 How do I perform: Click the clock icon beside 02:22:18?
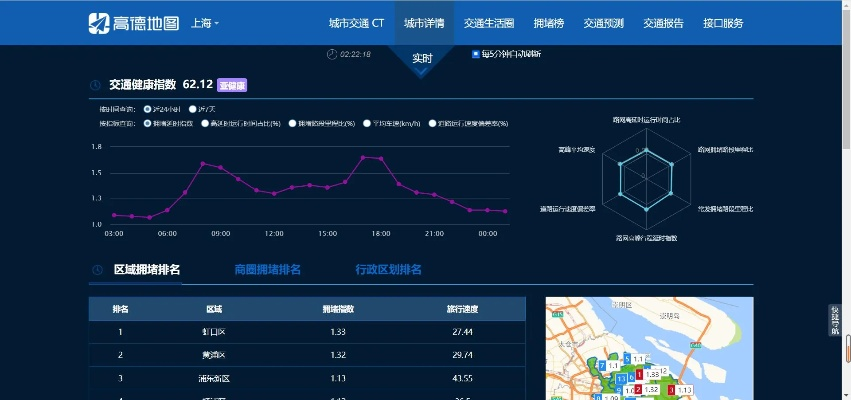[331, 54]
